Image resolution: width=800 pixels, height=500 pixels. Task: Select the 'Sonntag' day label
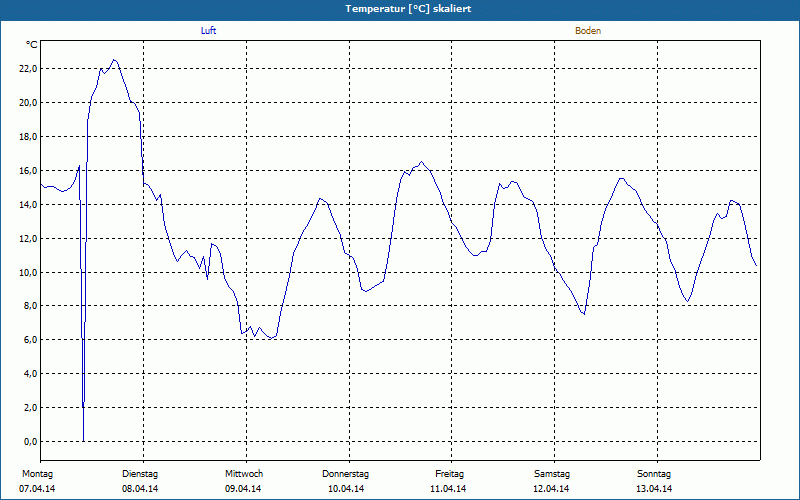click(654, 474)
